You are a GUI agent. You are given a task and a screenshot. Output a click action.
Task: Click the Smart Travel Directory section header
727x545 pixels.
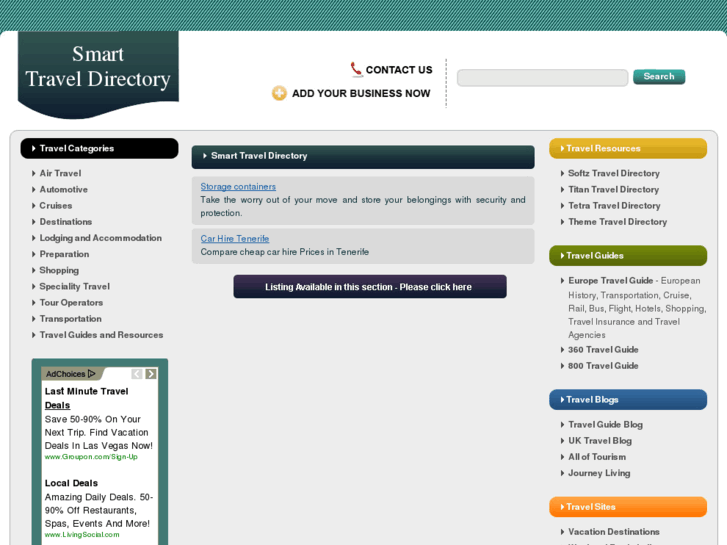[363, 156]
